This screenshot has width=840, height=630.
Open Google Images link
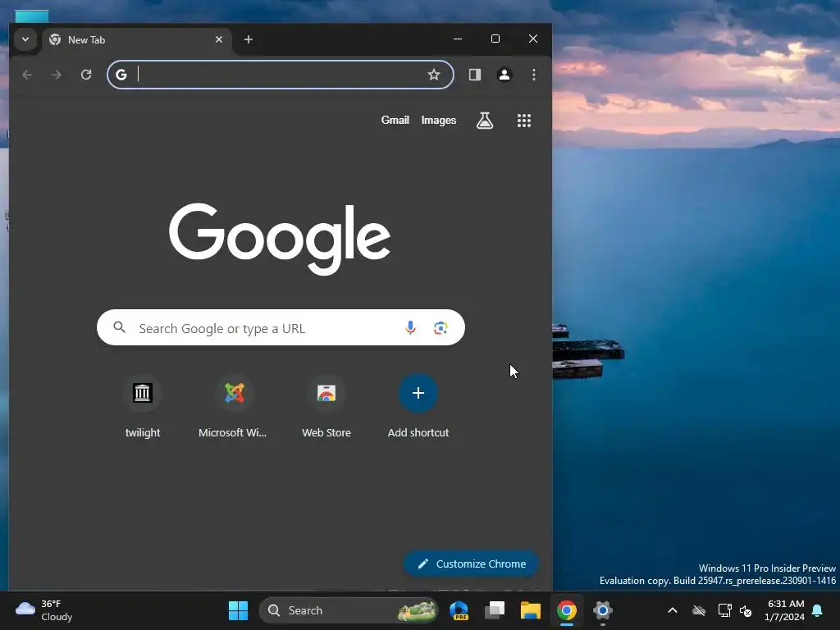coord(439,120)
